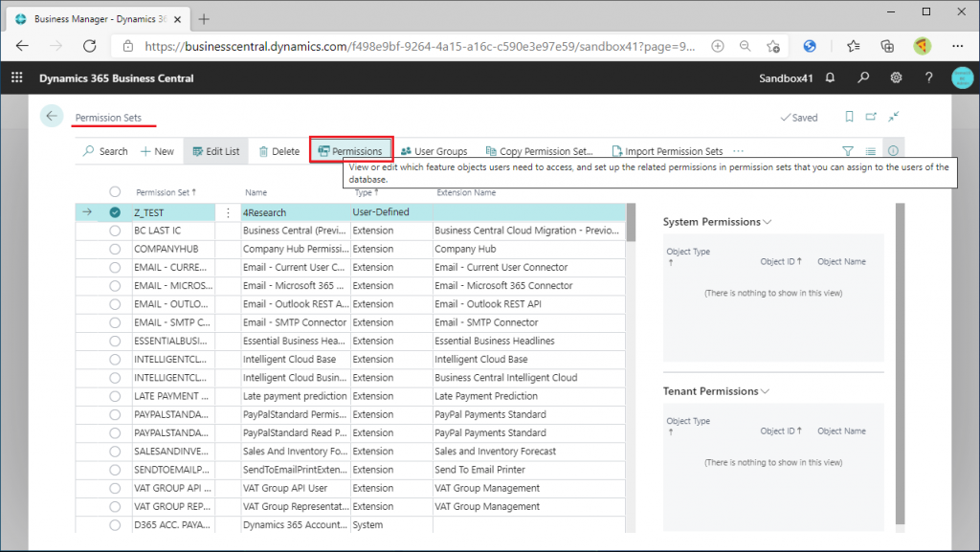Viewport: 980px width, 552px height.
Task: Open Search in the action bar
Action: click(x=105, y=151)
